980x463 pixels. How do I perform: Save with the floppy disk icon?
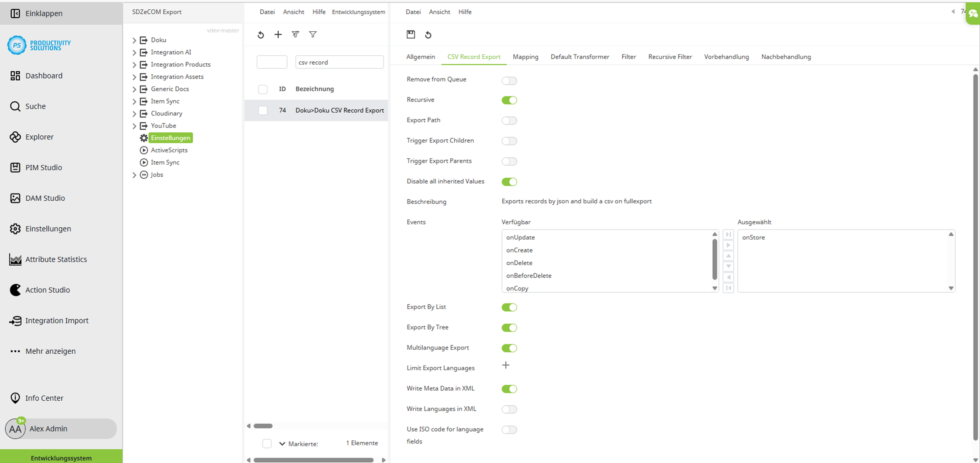(411, 34)
